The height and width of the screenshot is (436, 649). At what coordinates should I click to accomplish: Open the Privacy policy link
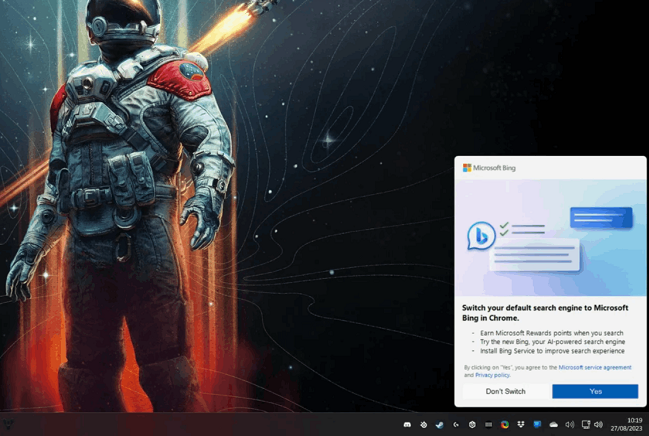tap(492, 375)
